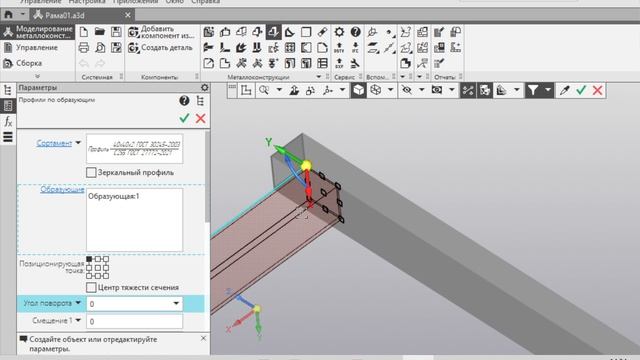Image resolution: width=640 pixels, height=360 pixels.
Task: Save the document with the diskette icon
Action: click(116, 32)
